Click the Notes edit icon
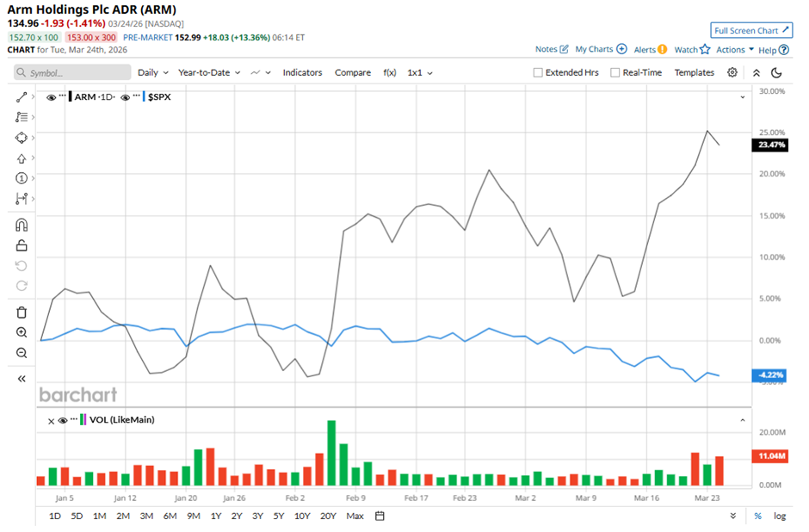The width and height of the screenshot is (809, 532). [x=564, y=49]
